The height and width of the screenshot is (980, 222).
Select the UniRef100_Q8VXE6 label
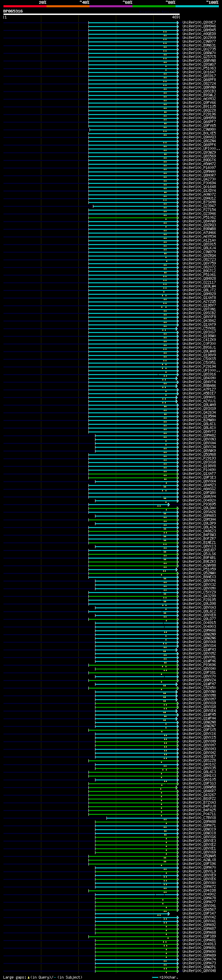[199, 879]
